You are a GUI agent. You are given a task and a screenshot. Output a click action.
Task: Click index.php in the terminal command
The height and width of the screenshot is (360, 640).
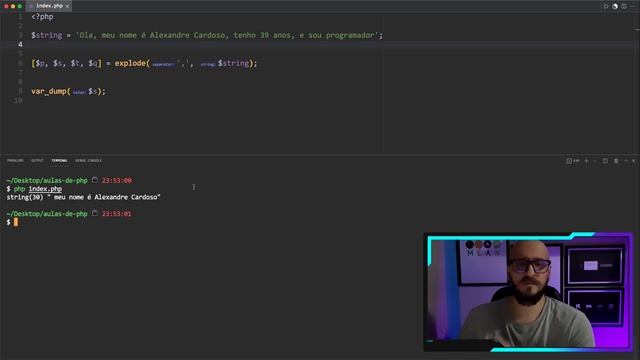(x=45, y=189)
